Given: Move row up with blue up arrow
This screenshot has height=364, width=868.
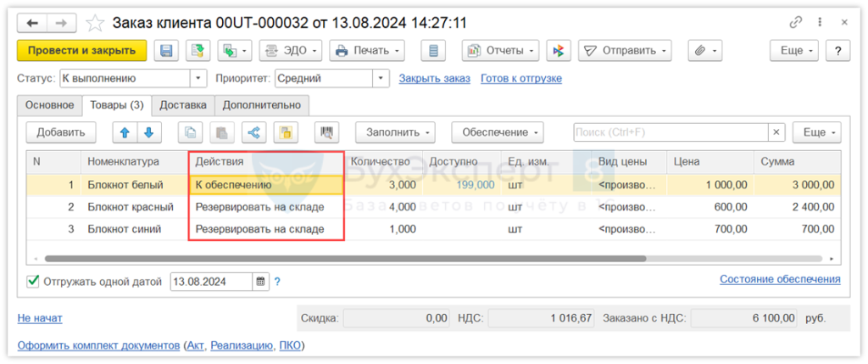Looking at the screenshot, I should 124,132.
